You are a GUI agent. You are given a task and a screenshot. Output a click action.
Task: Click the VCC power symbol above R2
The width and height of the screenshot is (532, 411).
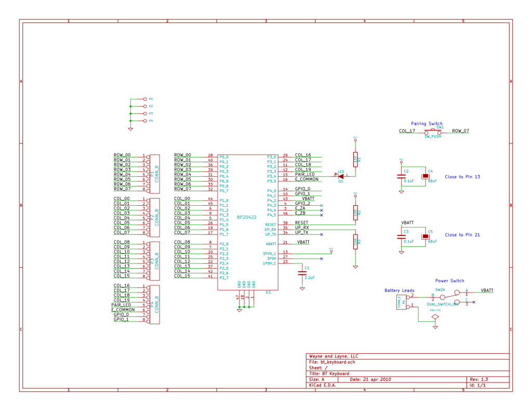355,195
